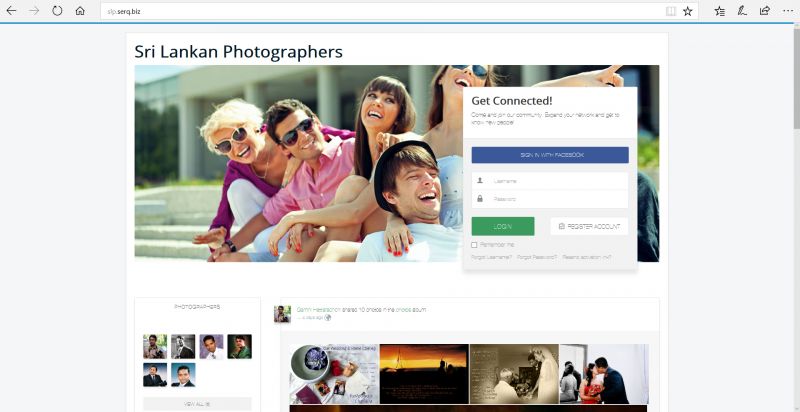Click the Resend activation mail link
The height and width of the screenshot is (412, 800).
[587, 258]
